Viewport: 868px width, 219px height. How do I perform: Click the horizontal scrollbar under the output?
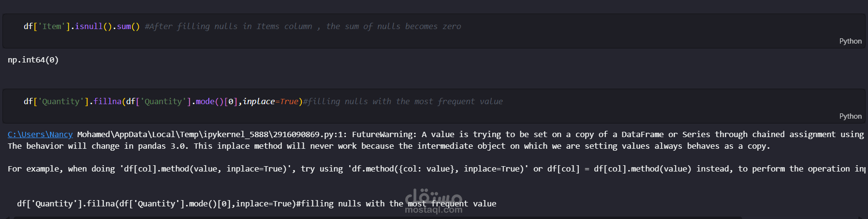[x=377, y=218]
